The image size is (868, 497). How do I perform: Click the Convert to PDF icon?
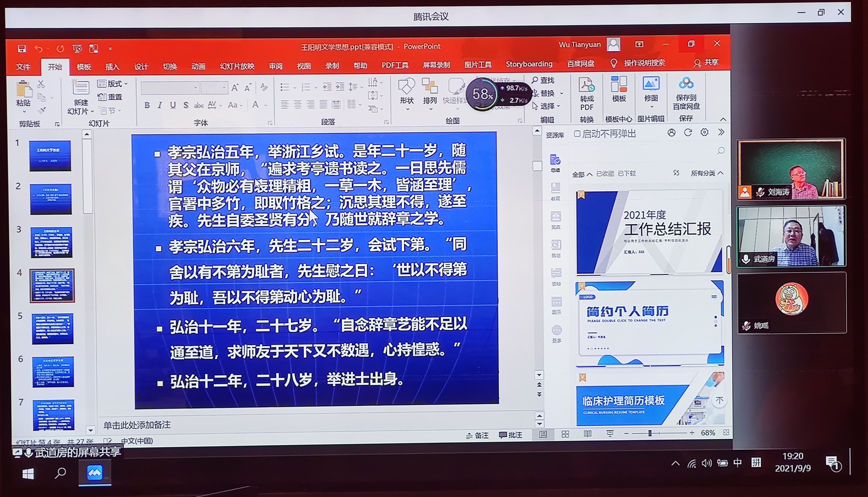(587, 85)
